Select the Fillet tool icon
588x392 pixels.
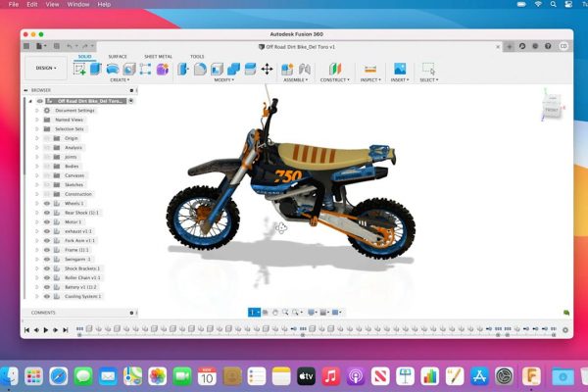[x=200, y=69]
